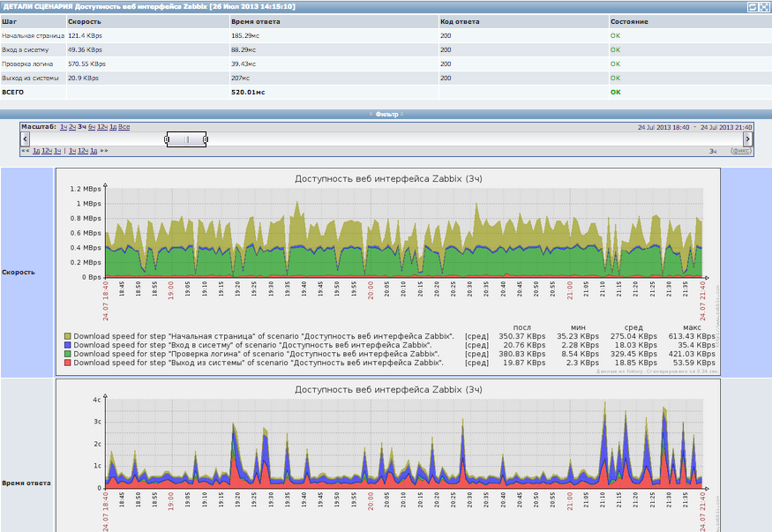Click the 350.37 KBps посл value in the legend

(x=522, y=336)
